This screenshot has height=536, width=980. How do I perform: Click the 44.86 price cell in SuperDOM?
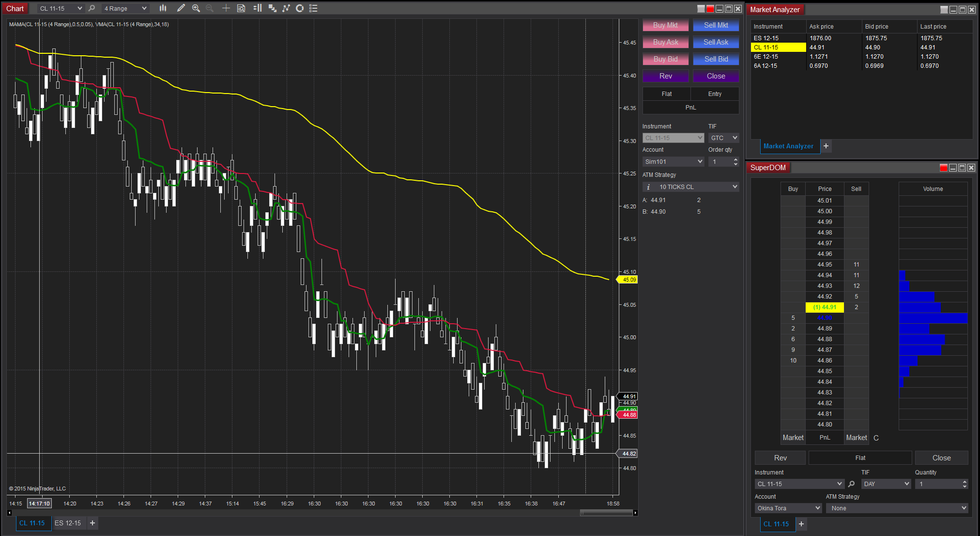coord(825,361)
